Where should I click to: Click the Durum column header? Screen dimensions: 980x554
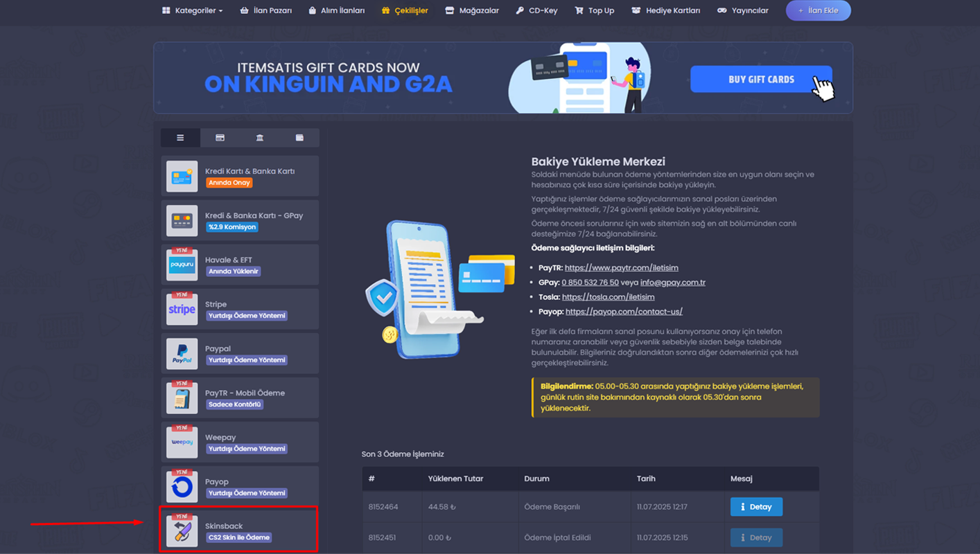click(536, 479)
